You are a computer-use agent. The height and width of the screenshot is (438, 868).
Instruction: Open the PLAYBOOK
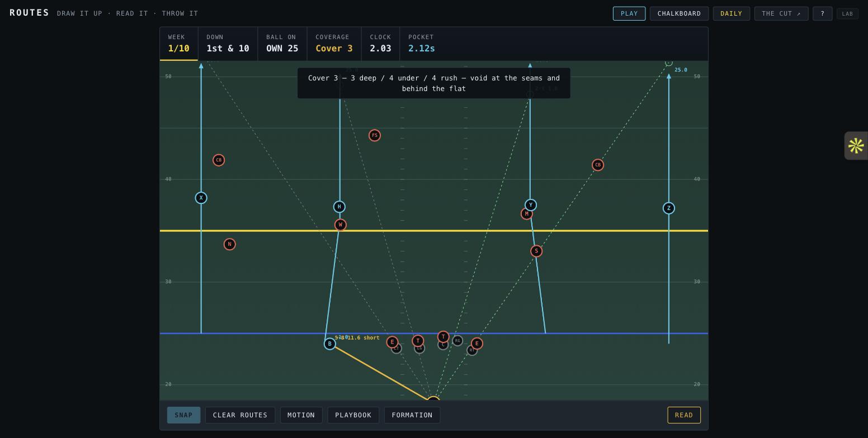coord(353,415)
